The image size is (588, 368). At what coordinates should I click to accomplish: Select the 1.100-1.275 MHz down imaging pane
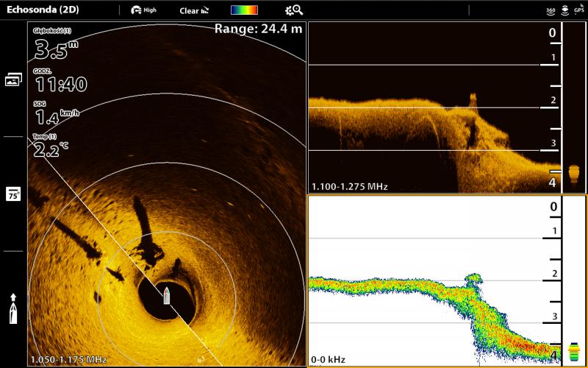(434, 110)
